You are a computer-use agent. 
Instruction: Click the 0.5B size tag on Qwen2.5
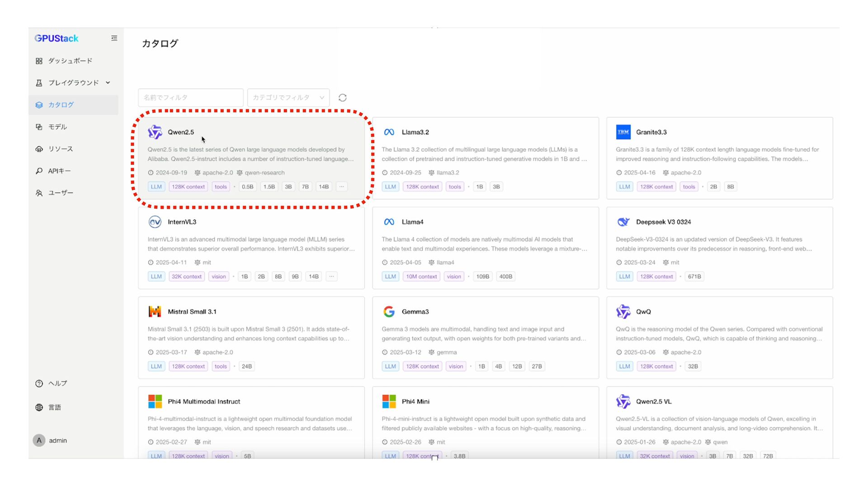tap(248, 187)
